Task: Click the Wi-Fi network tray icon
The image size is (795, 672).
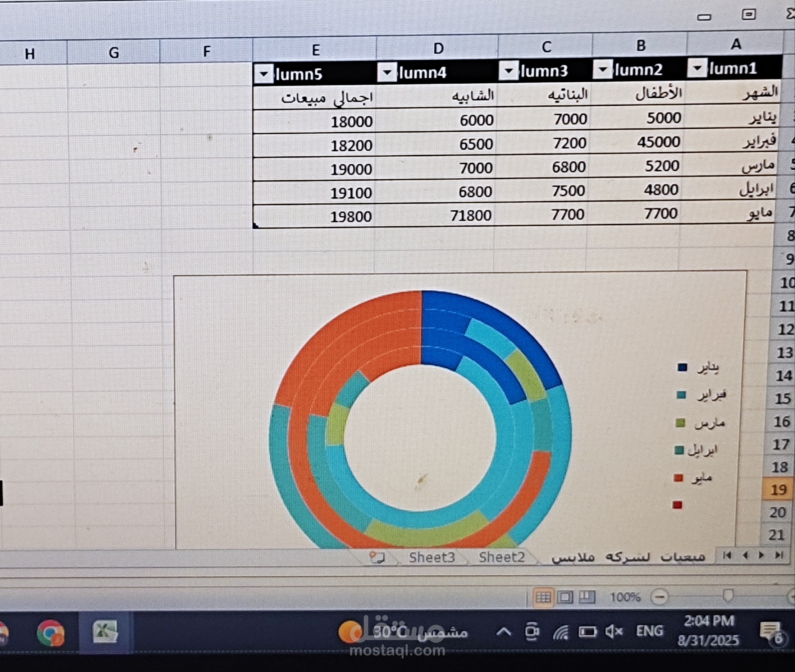Action: 561,633
